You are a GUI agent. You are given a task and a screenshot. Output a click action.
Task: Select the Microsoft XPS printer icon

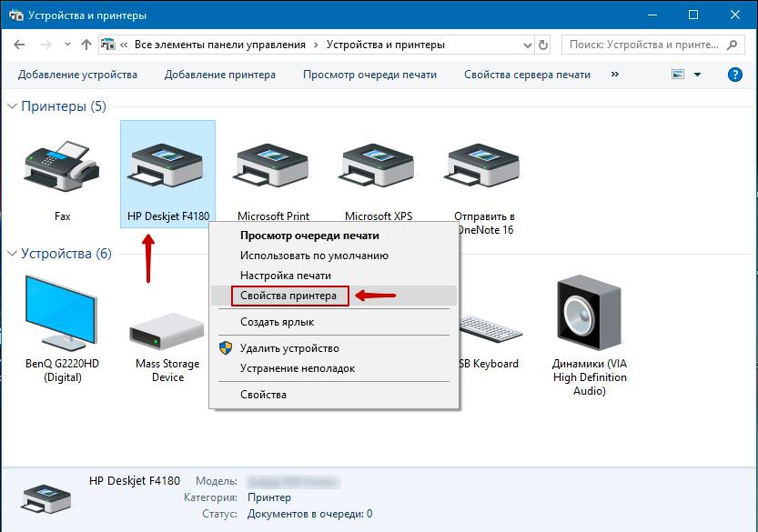click(x=378, y=166)
